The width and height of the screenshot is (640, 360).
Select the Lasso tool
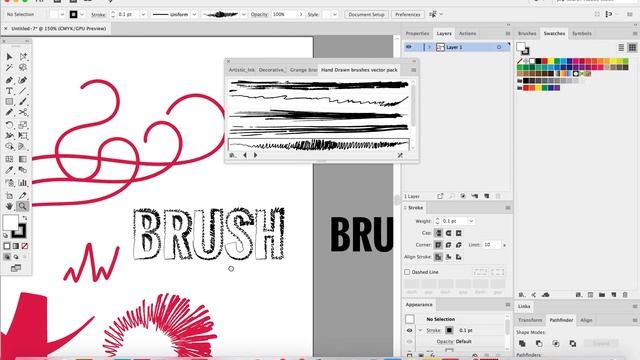23,68
